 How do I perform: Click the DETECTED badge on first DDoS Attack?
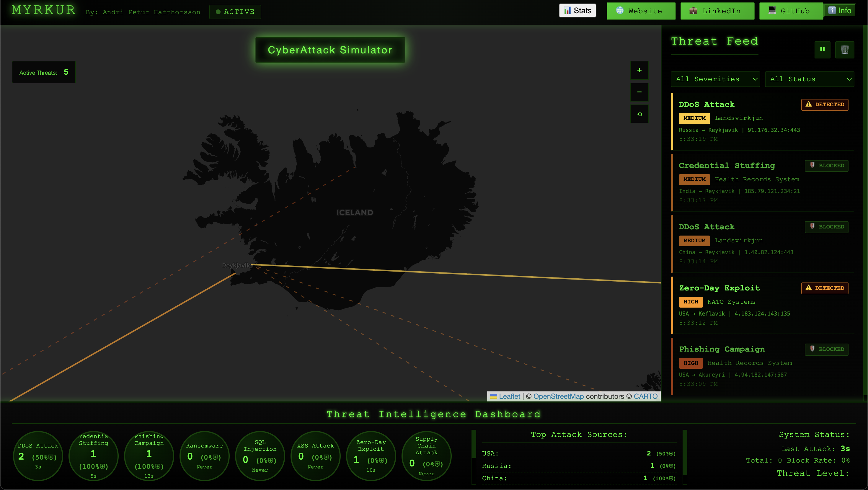824,104
